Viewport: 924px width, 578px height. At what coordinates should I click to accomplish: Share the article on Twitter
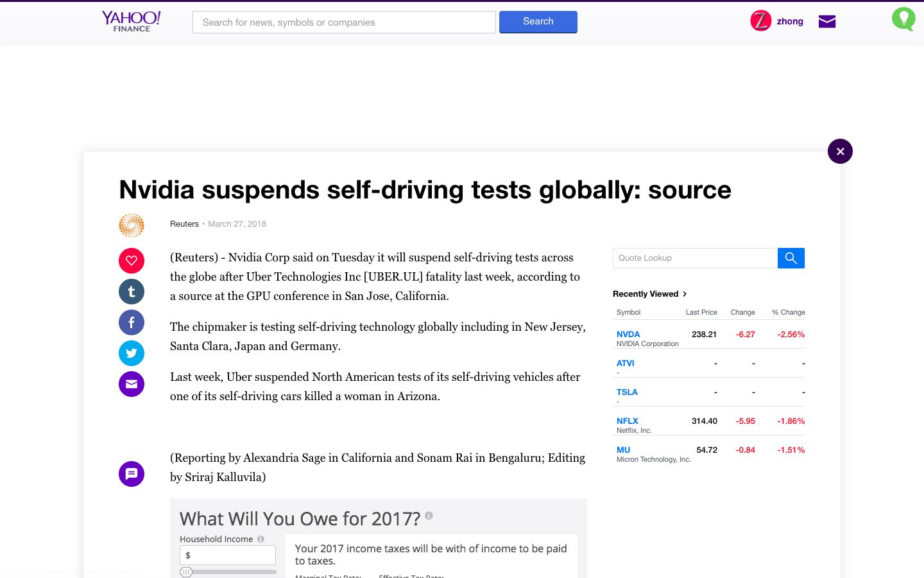coord(132,353)
